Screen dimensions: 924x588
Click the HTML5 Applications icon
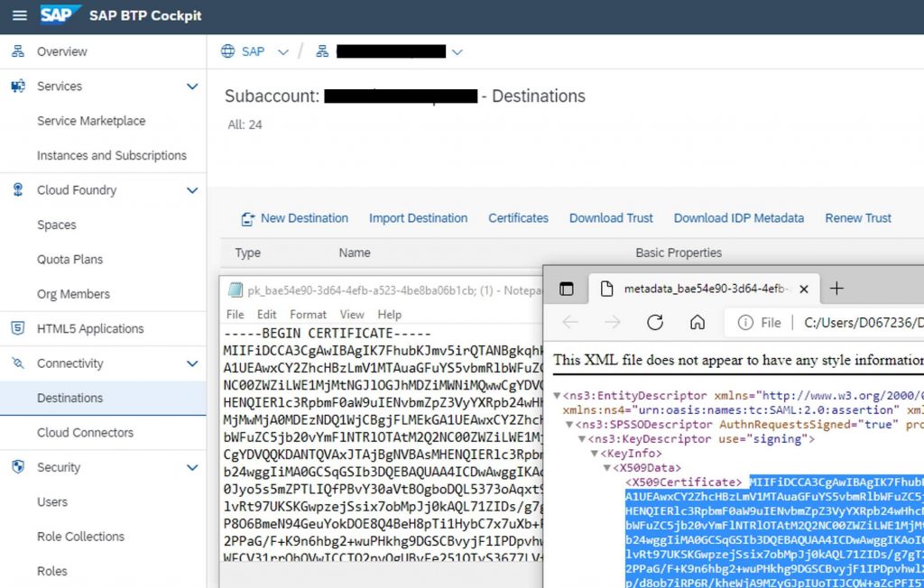pos(18,328)
